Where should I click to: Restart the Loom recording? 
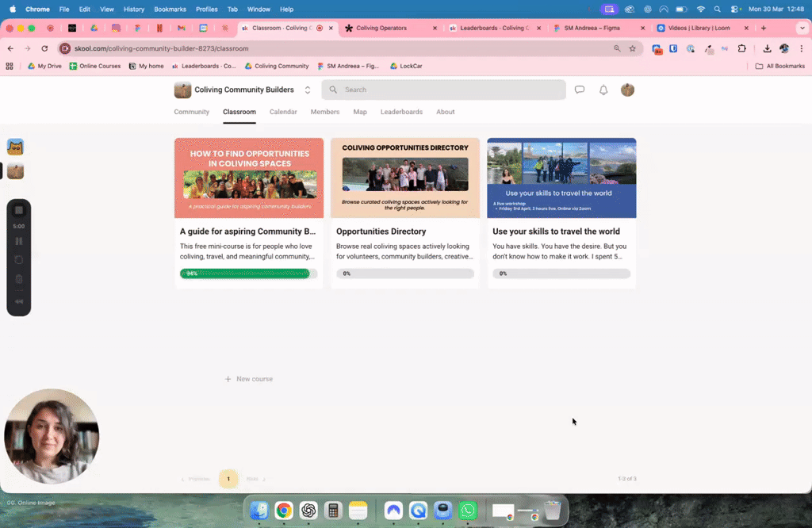[19, 259]
